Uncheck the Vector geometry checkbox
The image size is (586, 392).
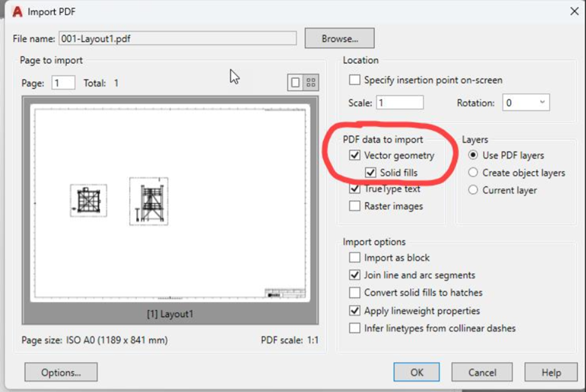355,155
